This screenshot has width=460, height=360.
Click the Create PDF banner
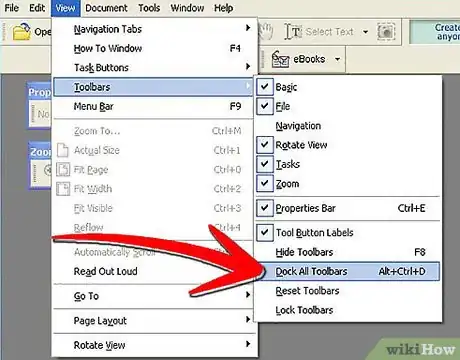click(x=435, y=32)
